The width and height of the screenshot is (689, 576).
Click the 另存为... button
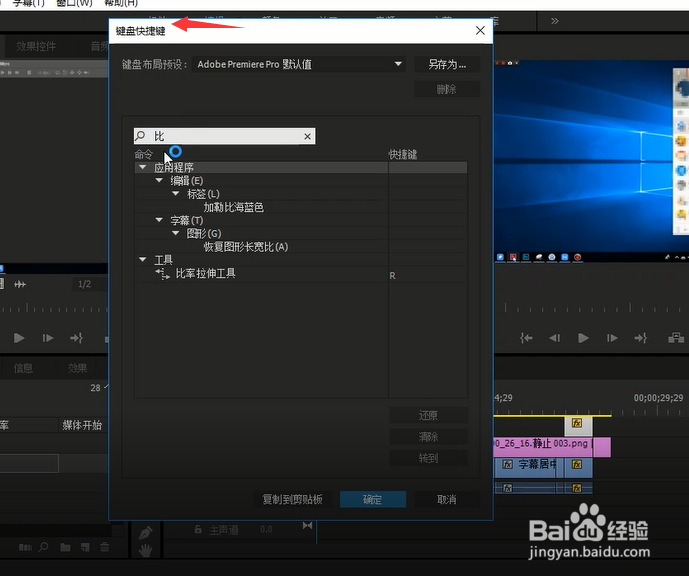tap(447, 65)
